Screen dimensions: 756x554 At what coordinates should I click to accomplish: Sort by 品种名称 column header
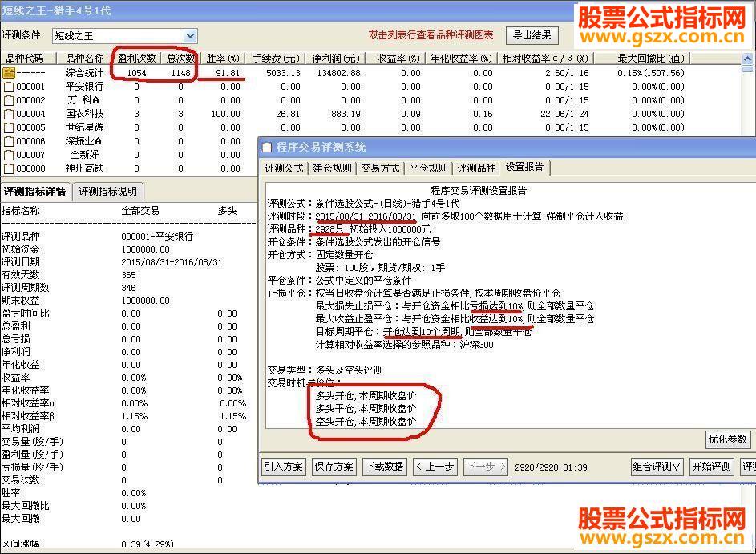(85, 59)
